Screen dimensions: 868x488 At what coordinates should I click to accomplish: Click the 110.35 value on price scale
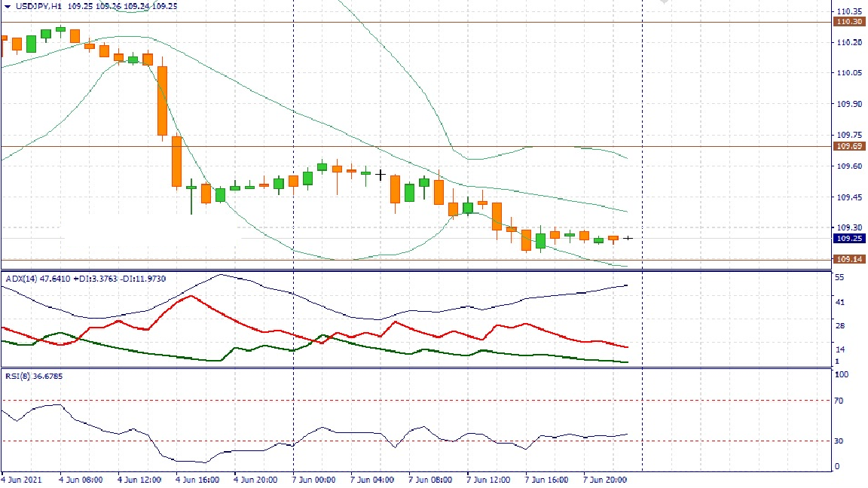849,11
